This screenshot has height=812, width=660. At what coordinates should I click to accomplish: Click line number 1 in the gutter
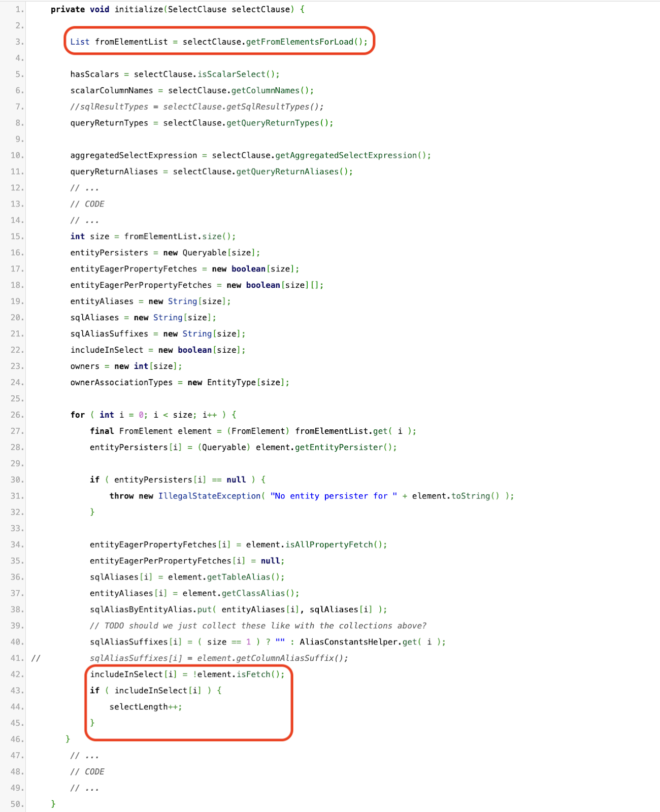[x=19, y=9]
